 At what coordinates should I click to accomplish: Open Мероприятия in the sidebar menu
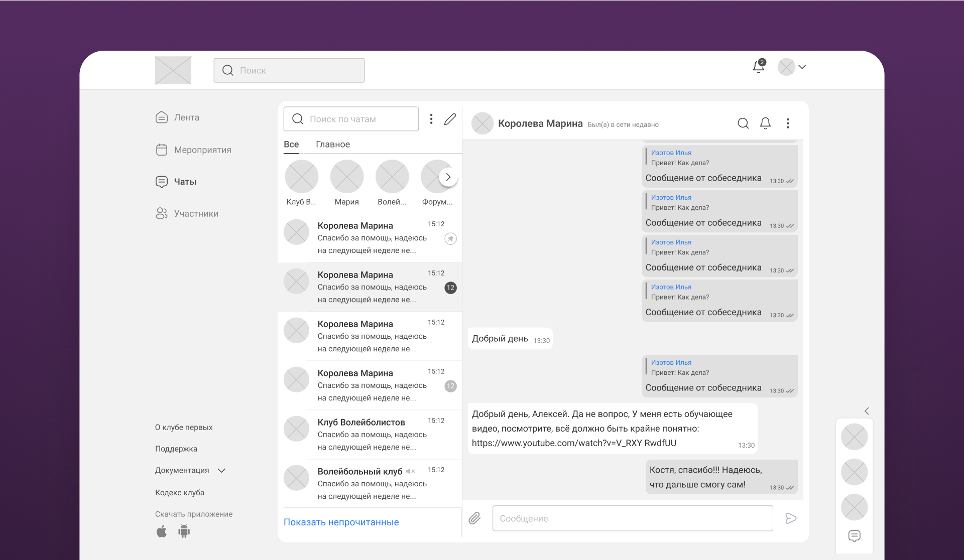pos(202,150)
